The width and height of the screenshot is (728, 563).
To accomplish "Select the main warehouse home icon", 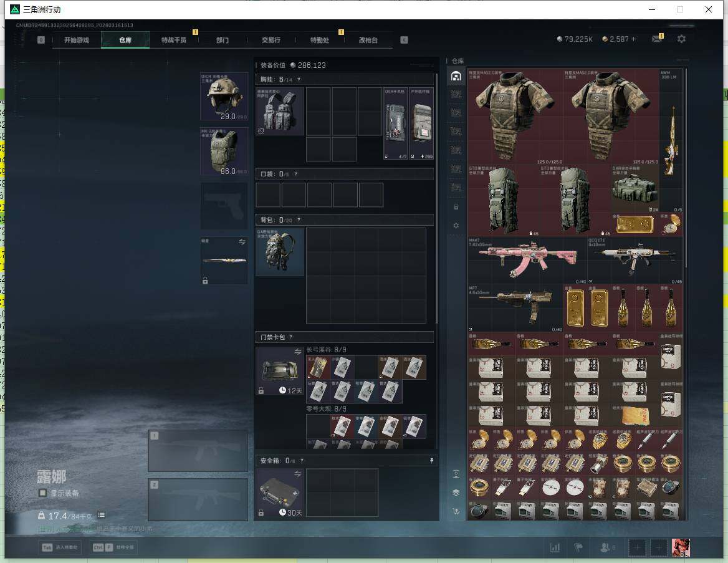I will click(x=456, y=76).
